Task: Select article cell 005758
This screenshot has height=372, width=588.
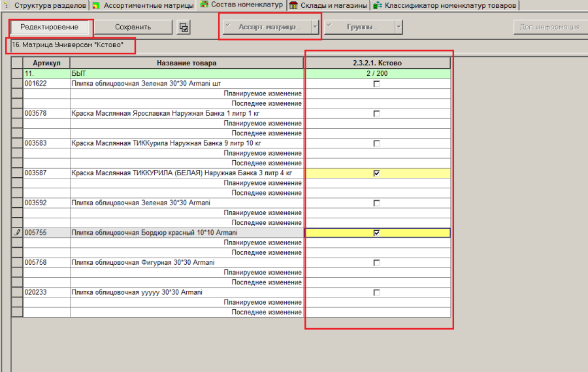Action: tap(46, 262)
